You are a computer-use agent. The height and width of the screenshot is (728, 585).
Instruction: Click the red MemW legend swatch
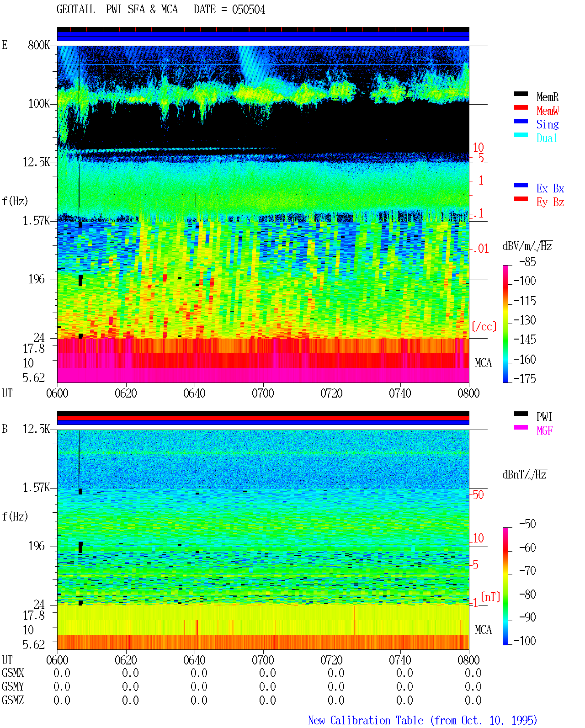point(521,108)
